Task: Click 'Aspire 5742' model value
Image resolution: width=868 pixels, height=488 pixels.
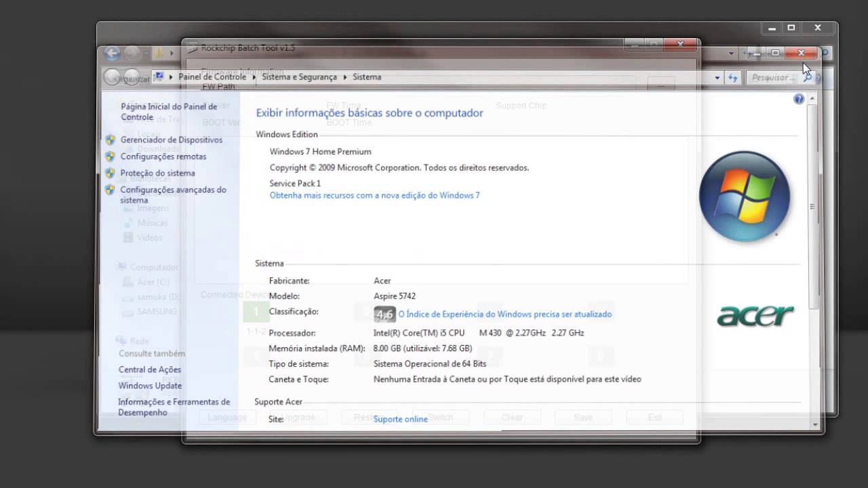Action: pos(395,296)
